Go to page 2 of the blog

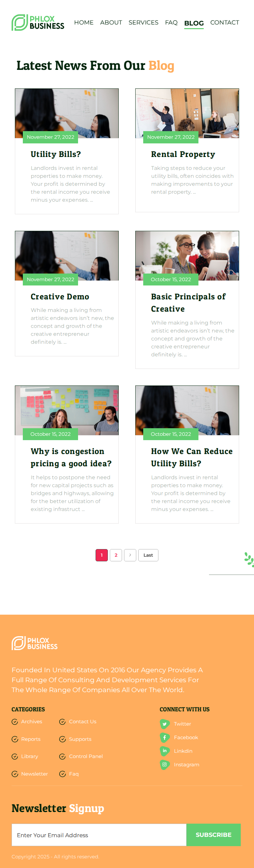(x=116, y=555)
